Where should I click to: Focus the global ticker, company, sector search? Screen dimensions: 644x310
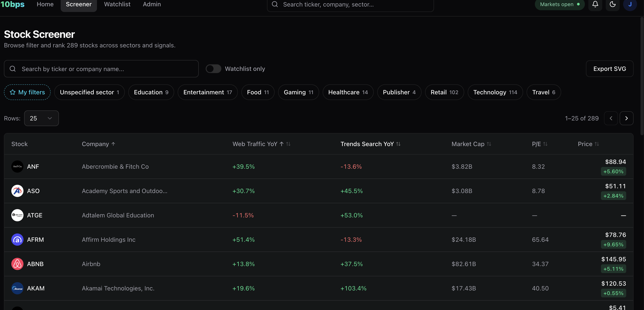tap(350, 4)
